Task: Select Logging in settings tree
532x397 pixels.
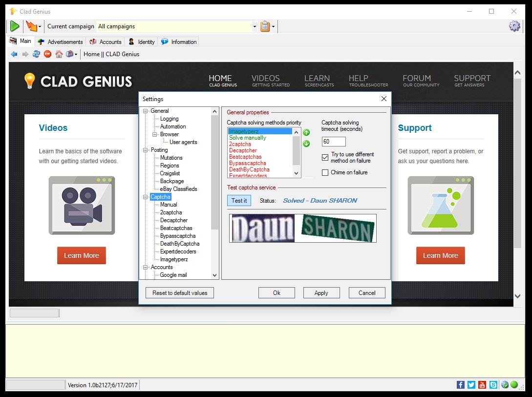Action: 170,119
